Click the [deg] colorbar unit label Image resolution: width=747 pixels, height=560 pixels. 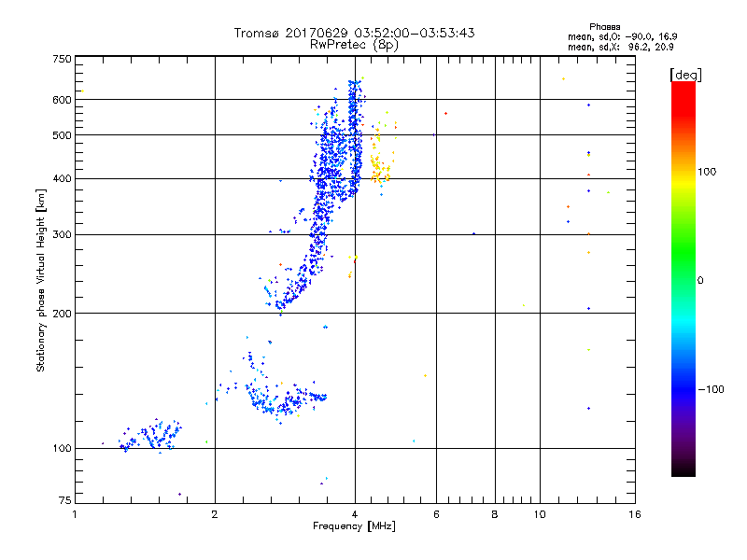(x=684, y=74)
